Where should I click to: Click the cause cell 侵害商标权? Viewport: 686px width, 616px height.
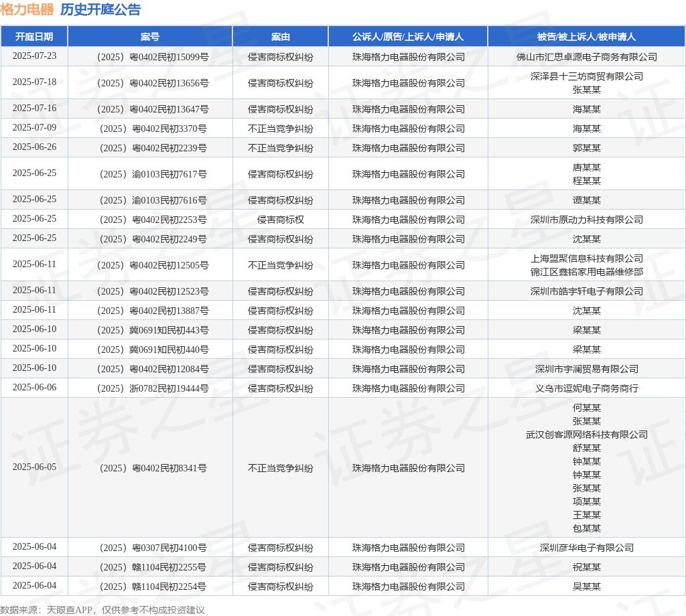pyautogui.click(x=281, y=220)
